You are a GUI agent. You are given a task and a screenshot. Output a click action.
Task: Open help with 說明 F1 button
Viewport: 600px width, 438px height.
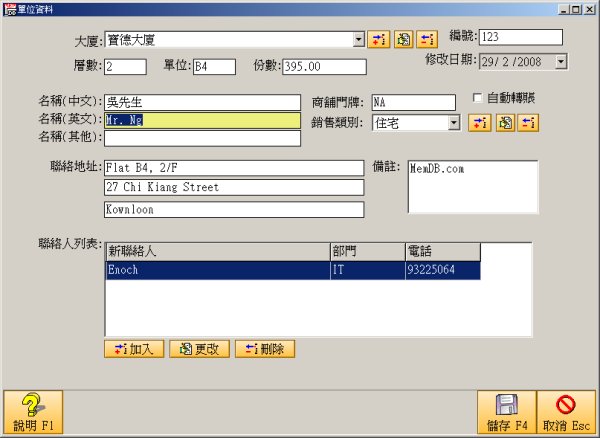click(x=33, y=412)
